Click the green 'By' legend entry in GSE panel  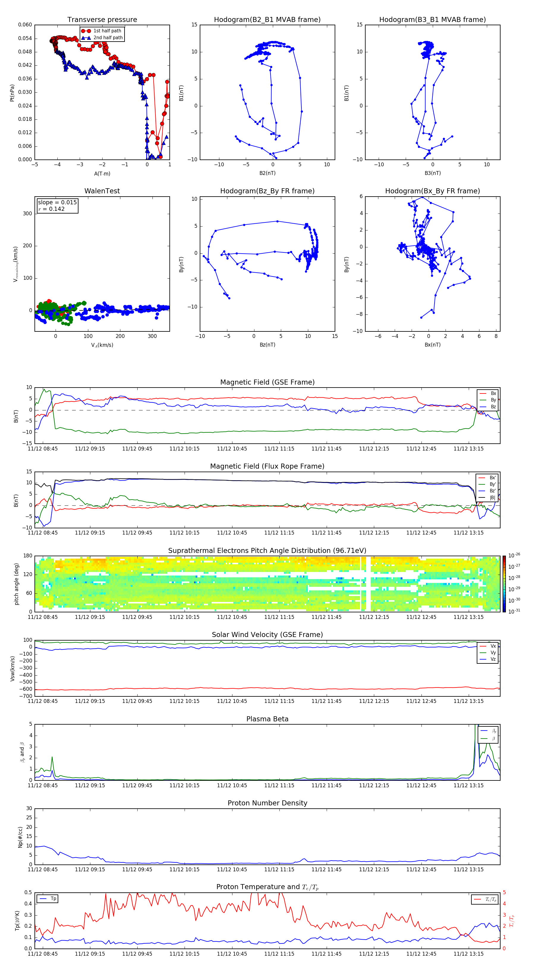coord(488,400)
